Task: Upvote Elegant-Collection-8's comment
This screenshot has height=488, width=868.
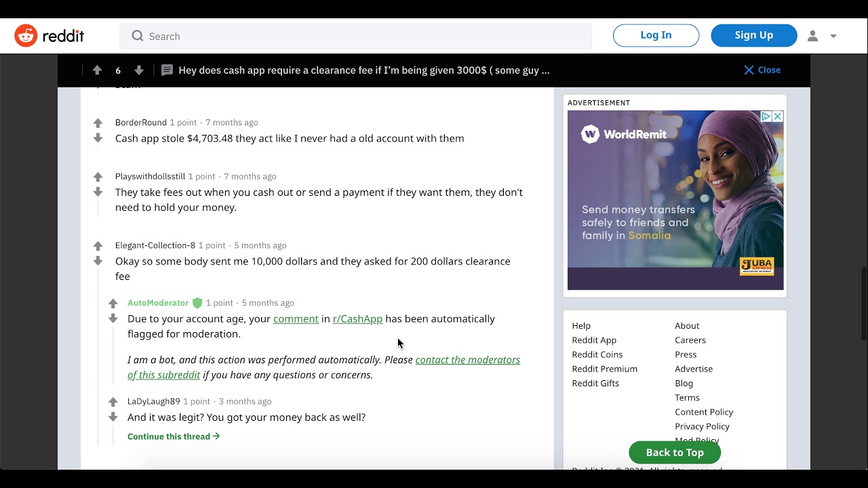Action: [98, 246]
